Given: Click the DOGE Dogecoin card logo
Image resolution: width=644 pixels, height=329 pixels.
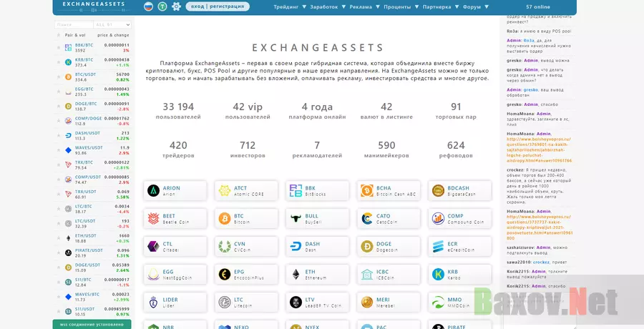Looking at the screenshot, I should [367, 247].
